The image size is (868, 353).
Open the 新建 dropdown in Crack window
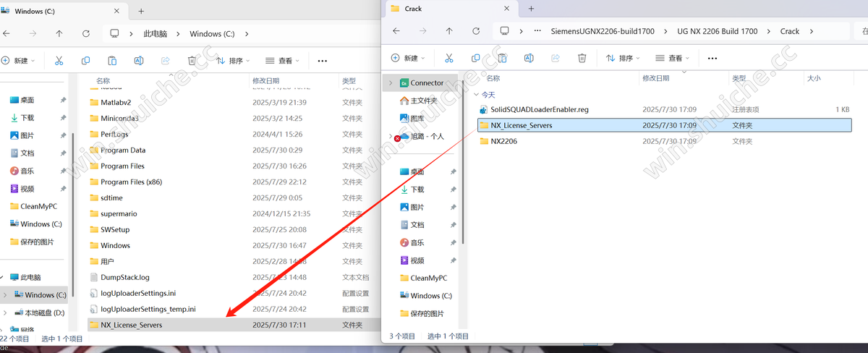[x=408, y=58]
